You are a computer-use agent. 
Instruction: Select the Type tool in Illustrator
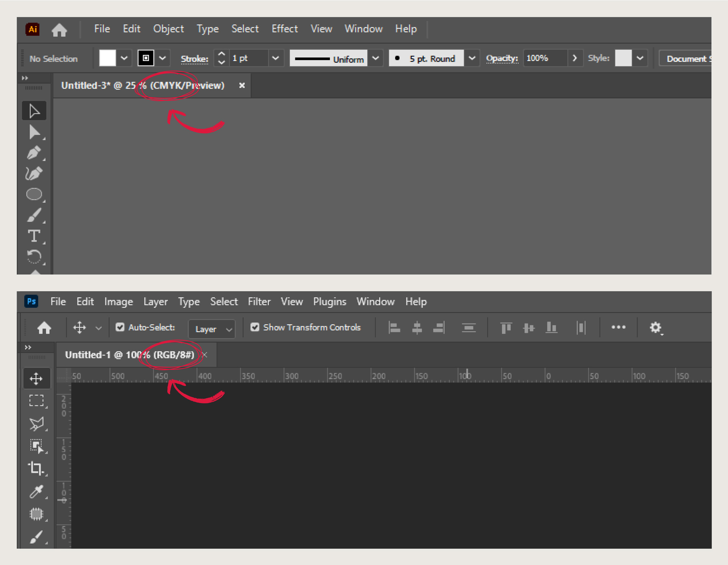(34, 236)
